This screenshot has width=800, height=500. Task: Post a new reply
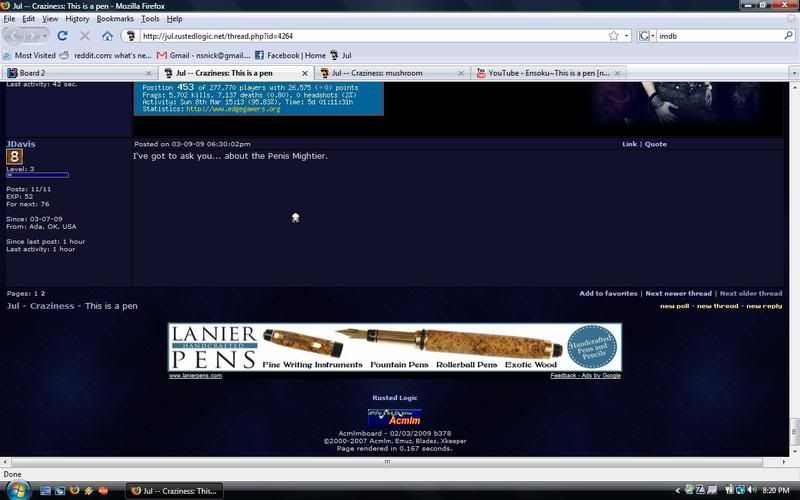[x=764, y=306]
